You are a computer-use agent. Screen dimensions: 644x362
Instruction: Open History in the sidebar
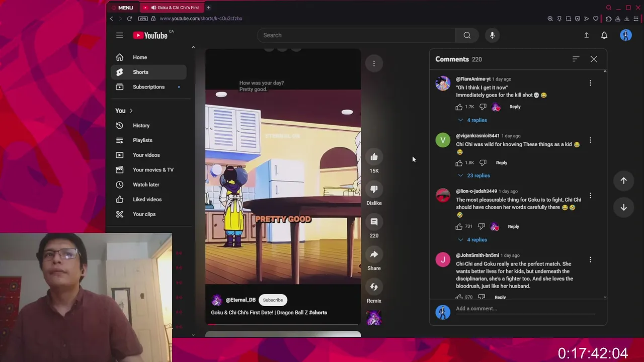point(149,126)
